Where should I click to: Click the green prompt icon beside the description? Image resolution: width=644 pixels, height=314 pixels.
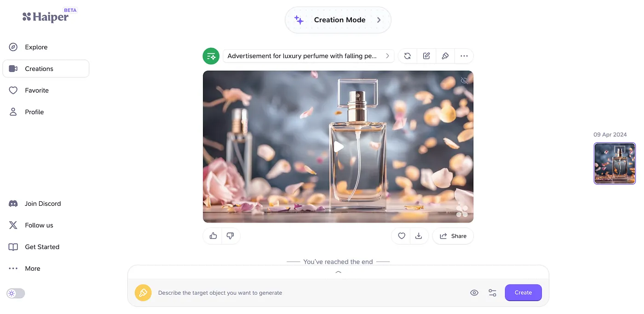[x=211, y=56]
